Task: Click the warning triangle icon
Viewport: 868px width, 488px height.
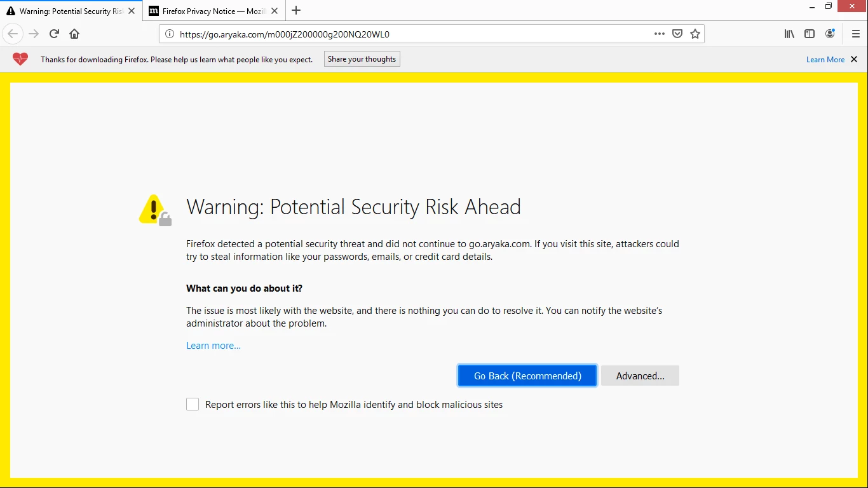Action: pos(156,210)
